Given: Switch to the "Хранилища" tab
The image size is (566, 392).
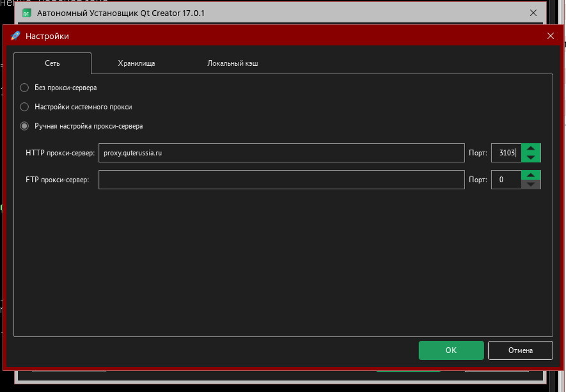Looking at the screenshot, I should tap(136, 63).
